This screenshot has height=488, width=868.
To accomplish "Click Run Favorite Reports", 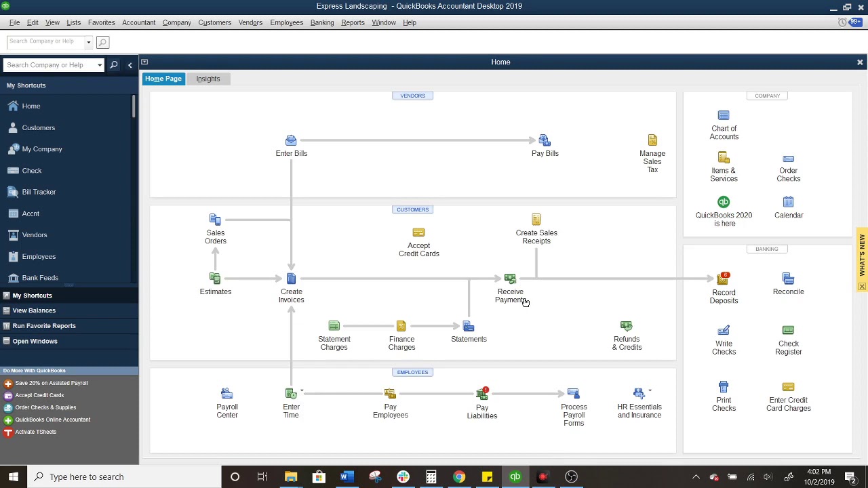I will (44, 326).
